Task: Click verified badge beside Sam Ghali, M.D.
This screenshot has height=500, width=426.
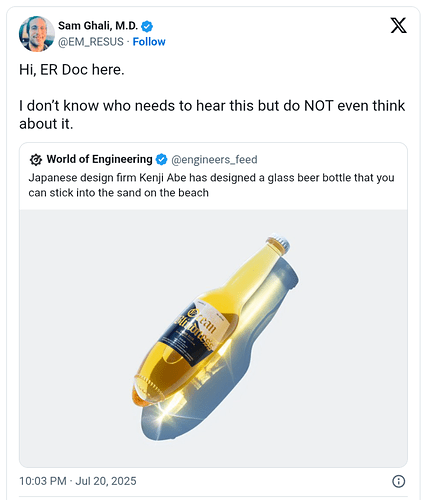Action: [147, 26]
